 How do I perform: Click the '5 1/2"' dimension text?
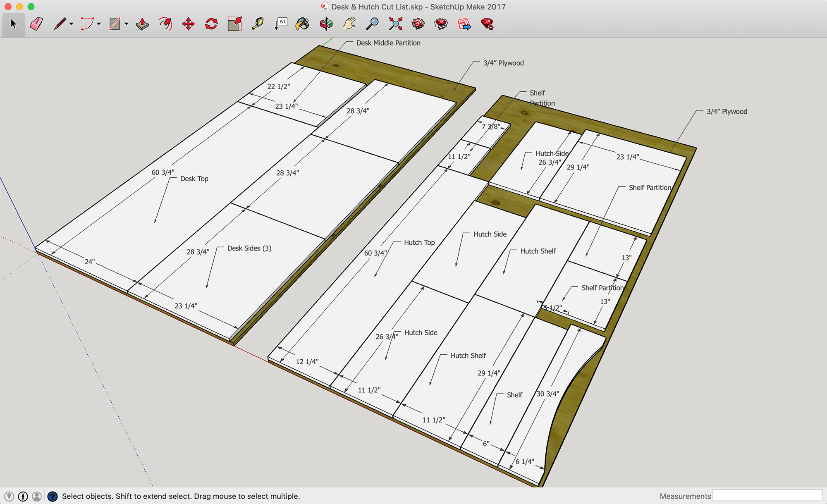[552, 308]
